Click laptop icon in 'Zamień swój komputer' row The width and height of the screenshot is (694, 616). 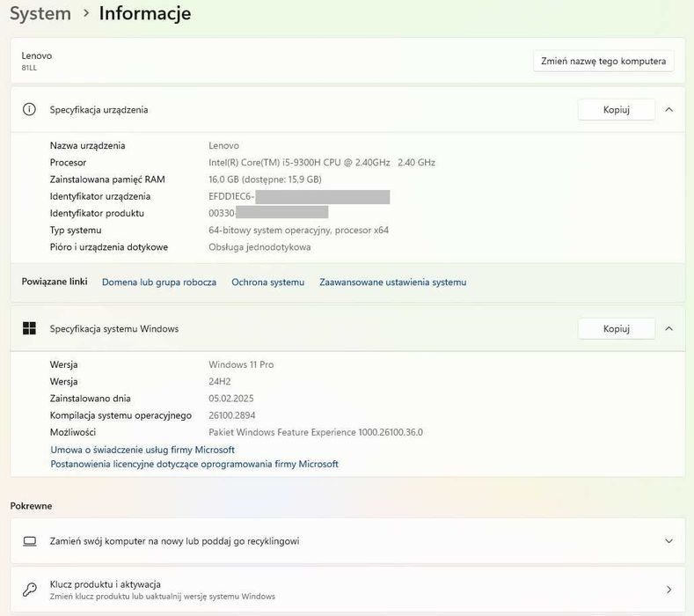pos(30,541)
